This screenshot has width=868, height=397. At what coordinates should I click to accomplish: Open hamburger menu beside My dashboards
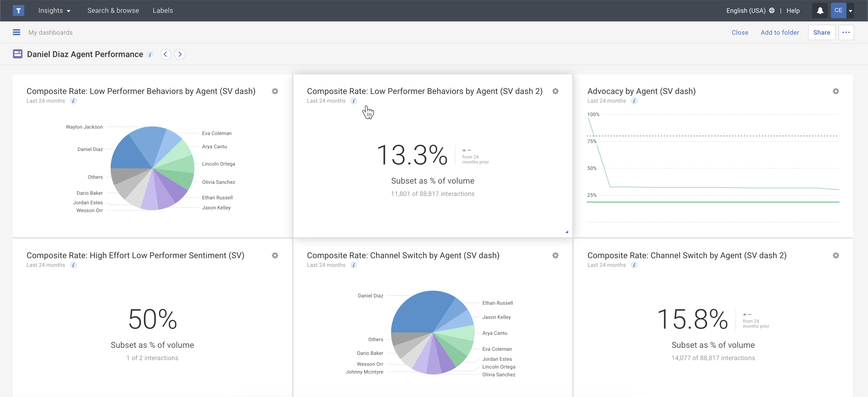pyautogui.click(x=16, y=32)
